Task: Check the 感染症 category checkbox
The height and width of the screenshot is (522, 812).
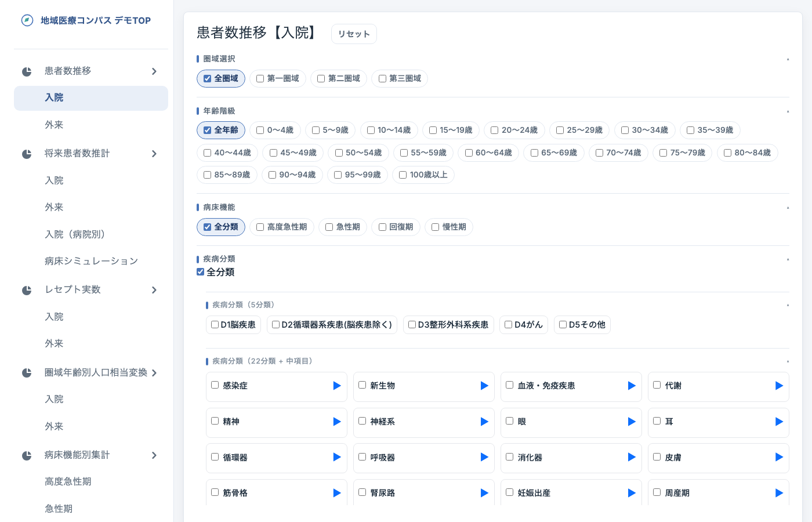Action: [215, 385]
